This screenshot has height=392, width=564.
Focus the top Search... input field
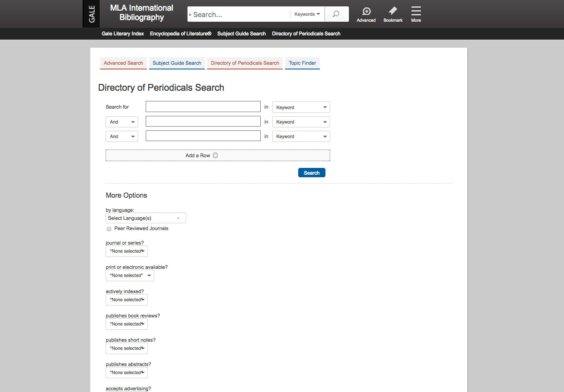coord(241,14)
